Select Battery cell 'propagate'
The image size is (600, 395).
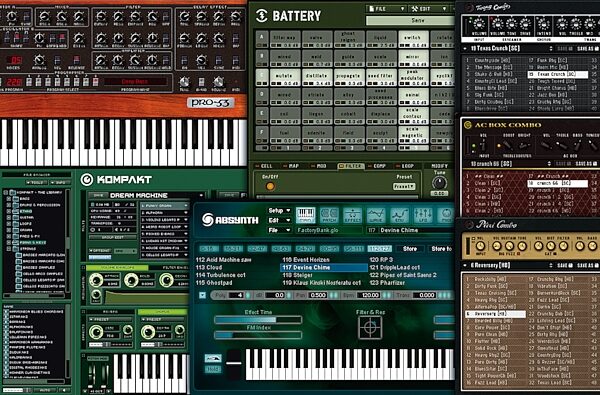349,78
